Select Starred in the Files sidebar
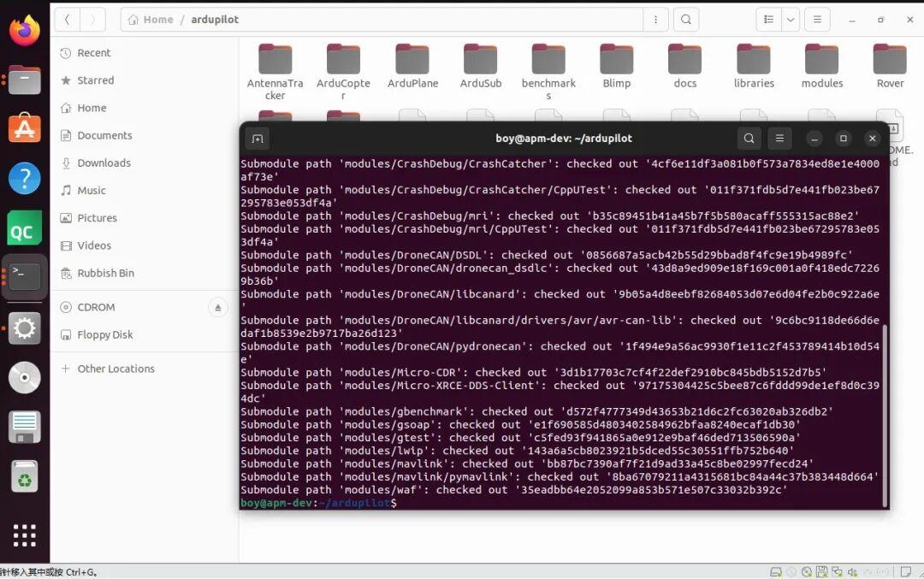 pyautogui.click(x=145, y=80)
